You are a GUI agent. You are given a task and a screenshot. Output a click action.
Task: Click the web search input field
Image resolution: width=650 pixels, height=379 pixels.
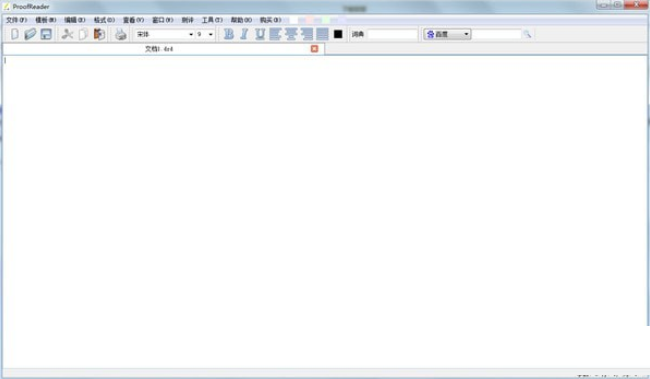click(x=496, y=34)
